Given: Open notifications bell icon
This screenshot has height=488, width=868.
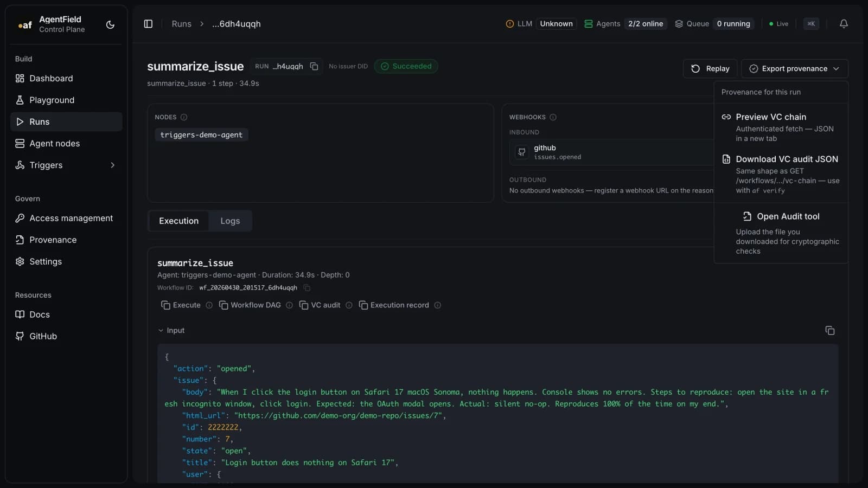Looking at the screenshot, I should coord(844,24).
